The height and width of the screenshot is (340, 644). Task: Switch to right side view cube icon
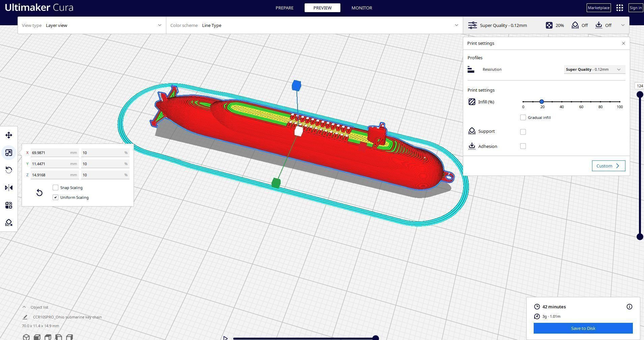(69, 337)
